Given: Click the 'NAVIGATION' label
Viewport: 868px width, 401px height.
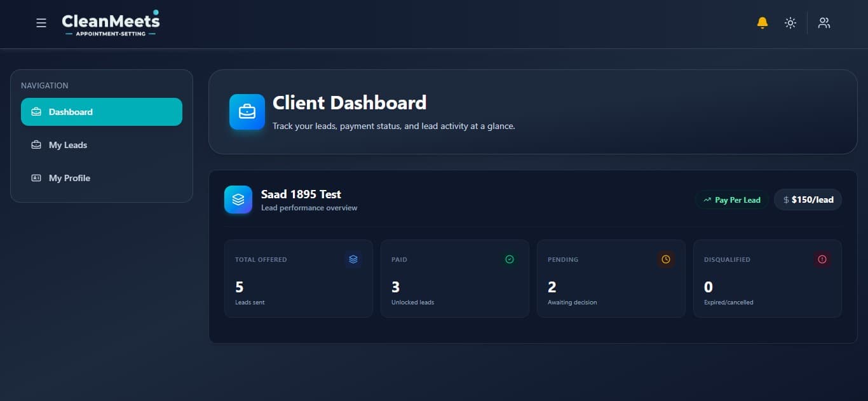Looking at the screenshot, I should [x=44, y=86].
